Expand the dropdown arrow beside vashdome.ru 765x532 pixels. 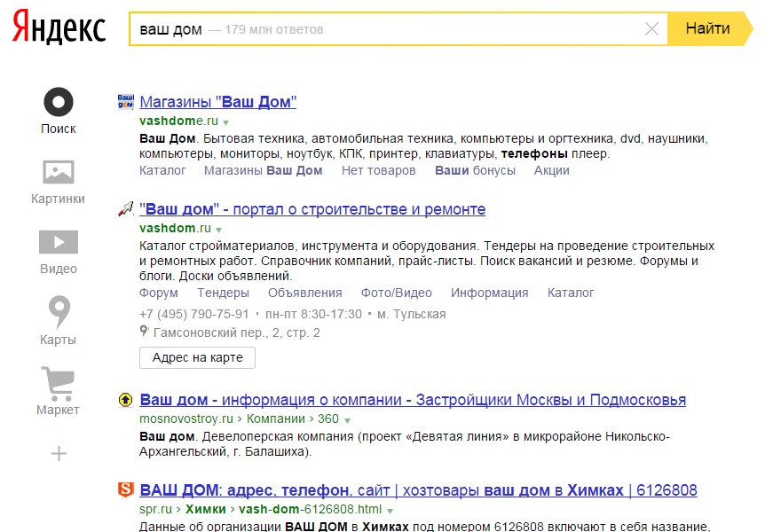(226, 121)
